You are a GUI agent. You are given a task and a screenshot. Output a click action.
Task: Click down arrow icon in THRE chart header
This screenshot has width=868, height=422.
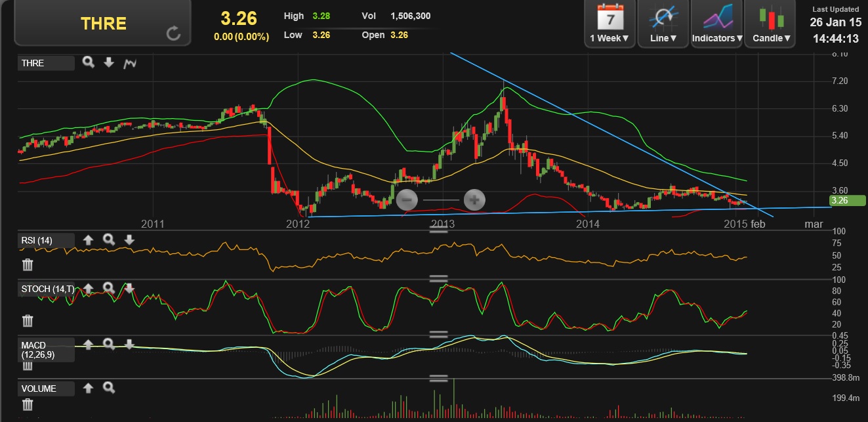[x=109, y=62]
